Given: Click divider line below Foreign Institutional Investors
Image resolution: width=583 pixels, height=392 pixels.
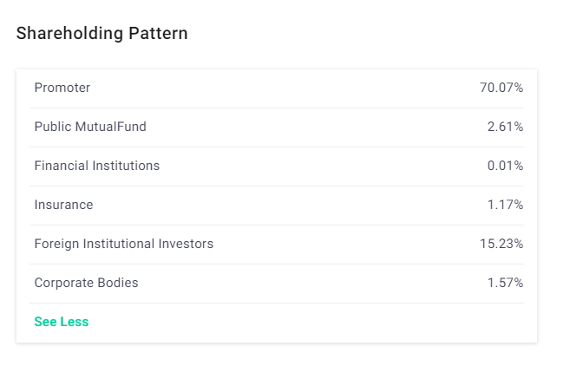Looking at the screenshot, I should (277, 264).
